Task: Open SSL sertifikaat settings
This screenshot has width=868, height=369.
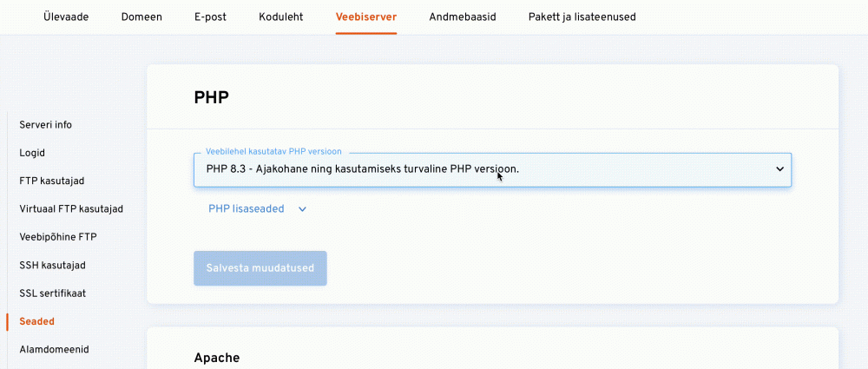Action: 52,293
